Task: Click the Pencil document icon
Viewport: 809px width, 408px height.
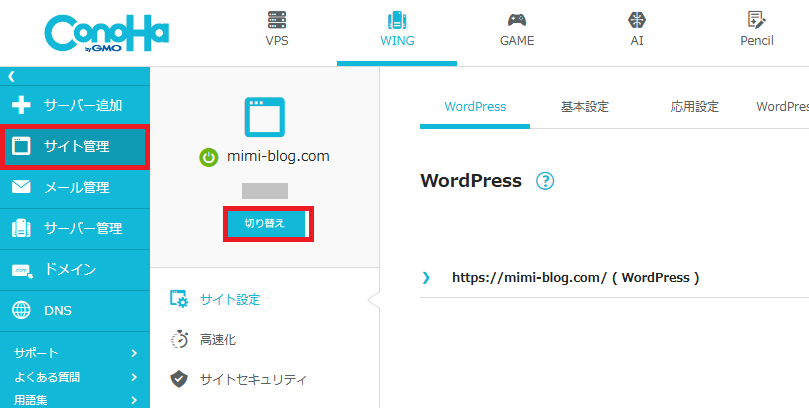Action: point(756,20)
